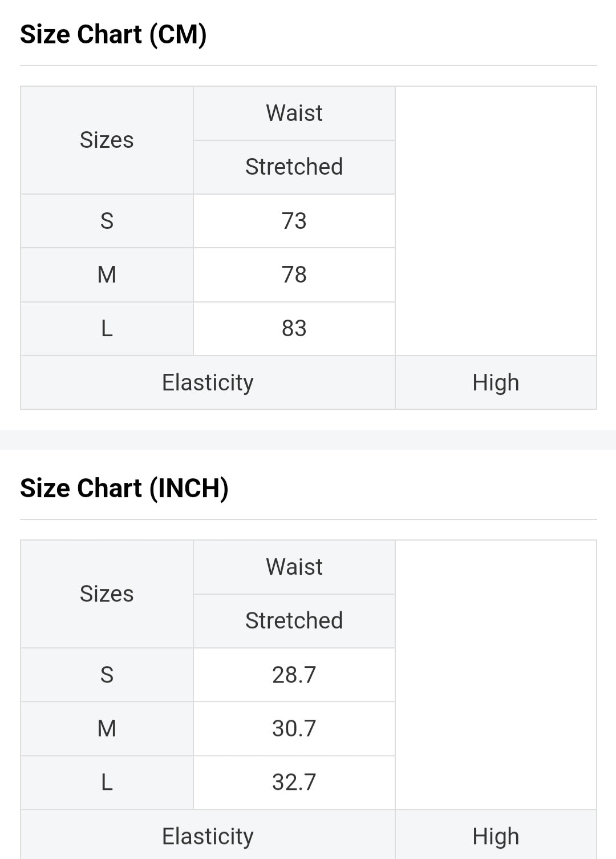
Task: Click the Size Chart (INCH) heading
Action: tap(124, 489)
